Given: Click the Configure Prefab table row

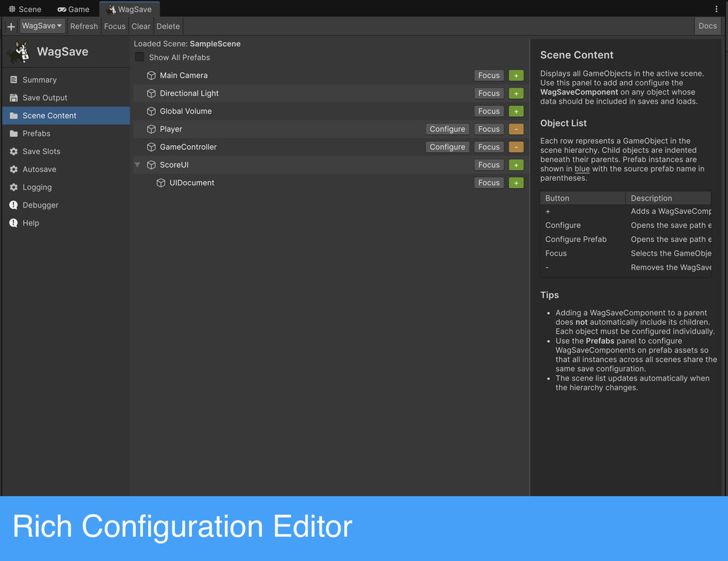Looking at the screenshot, I should point(626,239).
